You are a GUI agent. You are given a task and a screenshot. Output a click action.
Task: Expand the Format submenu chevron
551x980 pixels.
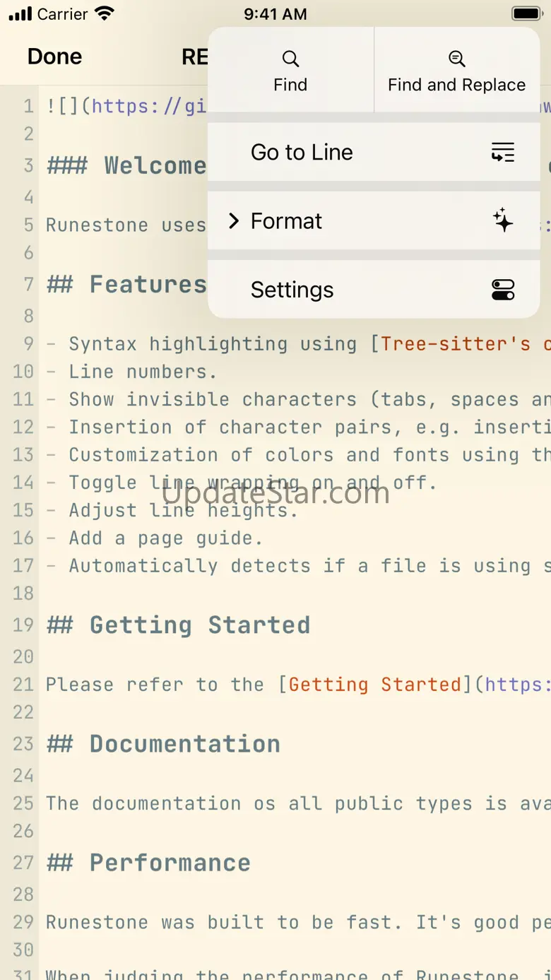tap(234, 221)
